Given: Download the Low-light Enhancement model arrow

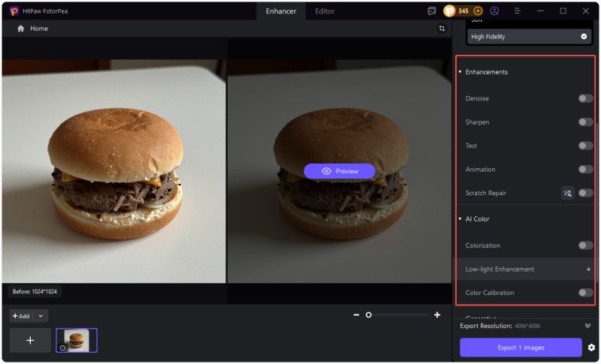Looking at the screenshot, I should 588,269.
